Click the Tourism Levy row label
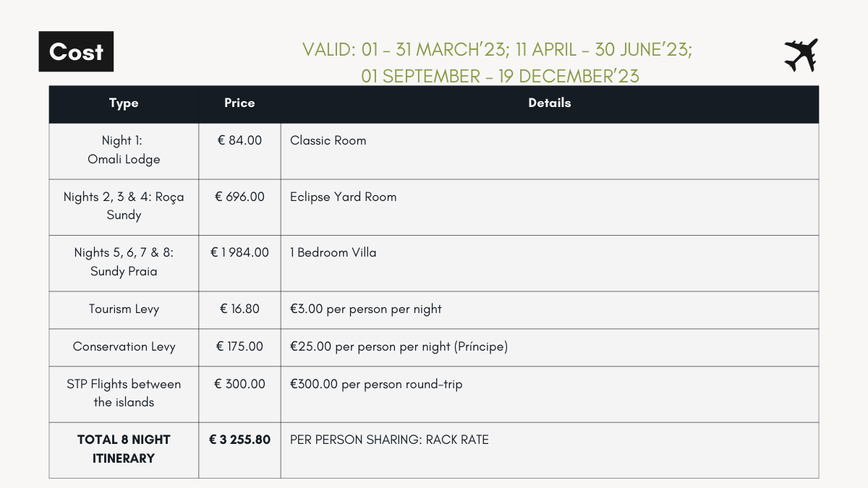This screenshot has height=488, width=868. point(124,309)
